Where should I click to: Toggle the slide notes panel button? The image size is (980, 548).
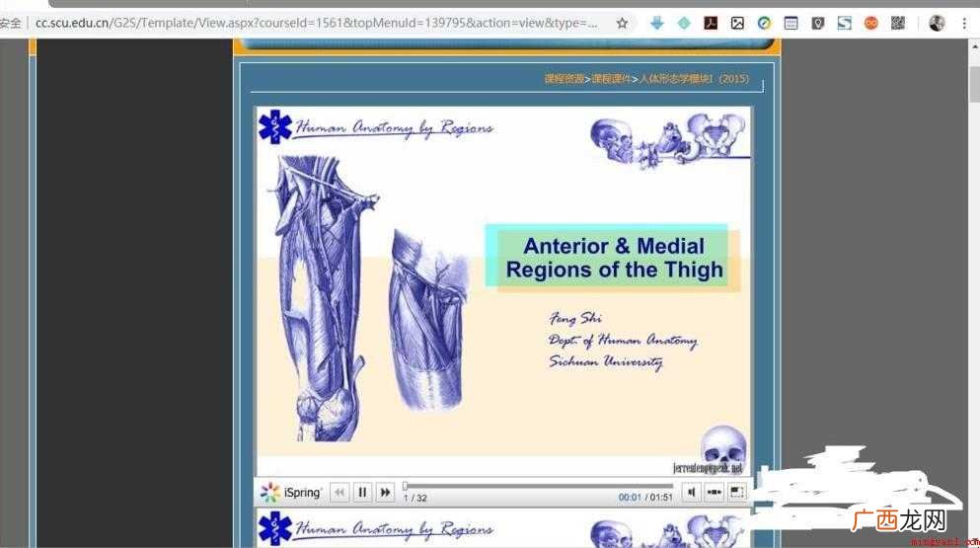point(715,493)
